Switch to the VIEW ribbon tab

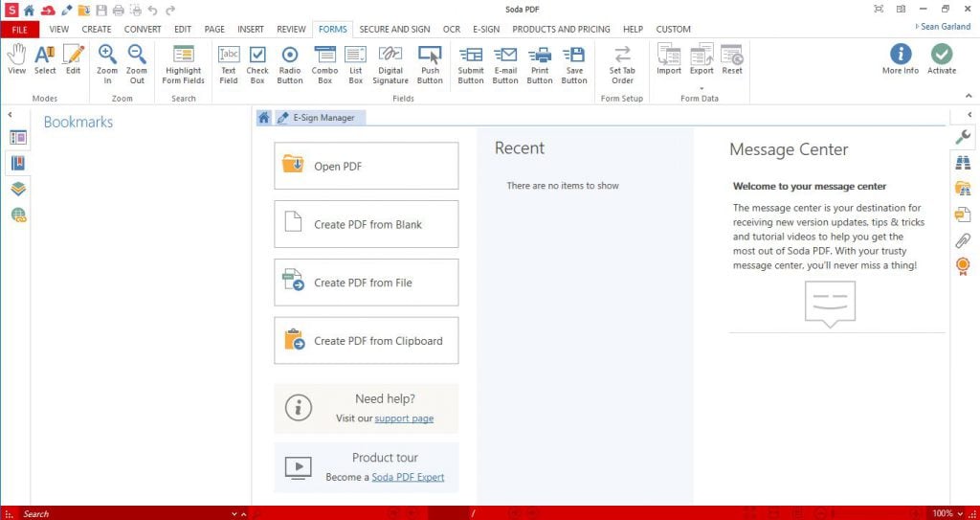pos(59,30)
